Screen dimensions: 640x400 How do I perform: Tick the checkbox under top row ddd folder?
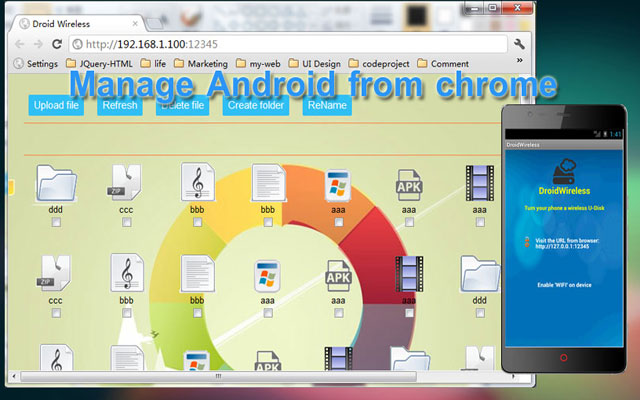point(56,222)
